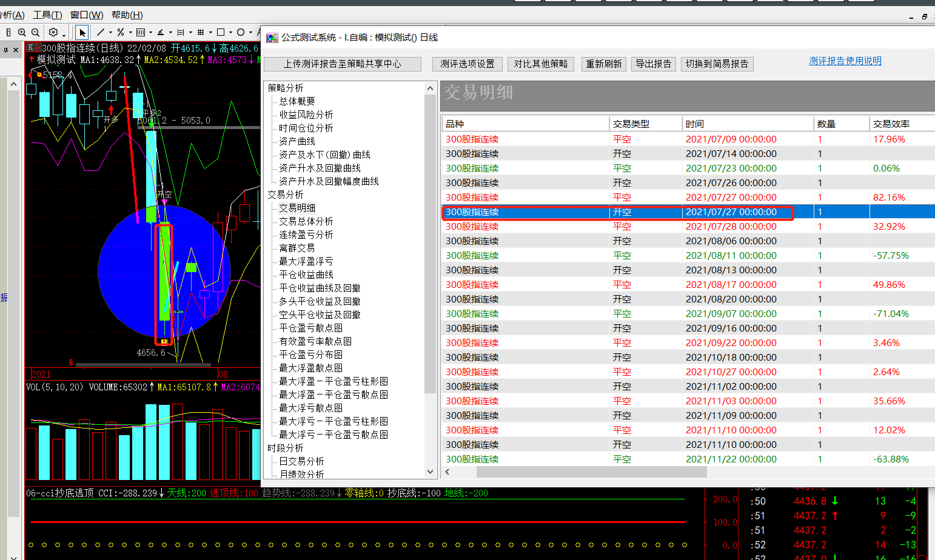The height and width of the screenshot is (560, 935).
Task: Open the 帮助(H) menu
Action: click(127, 15)
